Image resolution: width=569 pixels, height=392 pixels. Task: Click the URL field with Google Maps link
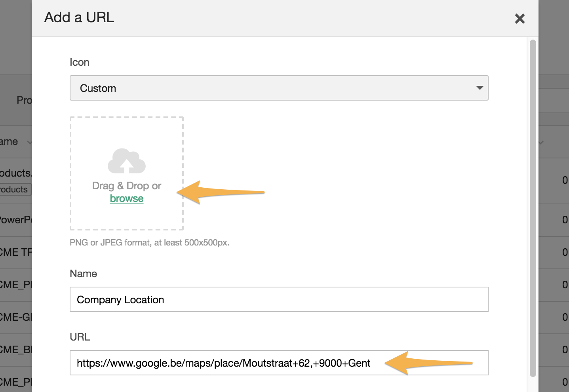coord(279,363)
